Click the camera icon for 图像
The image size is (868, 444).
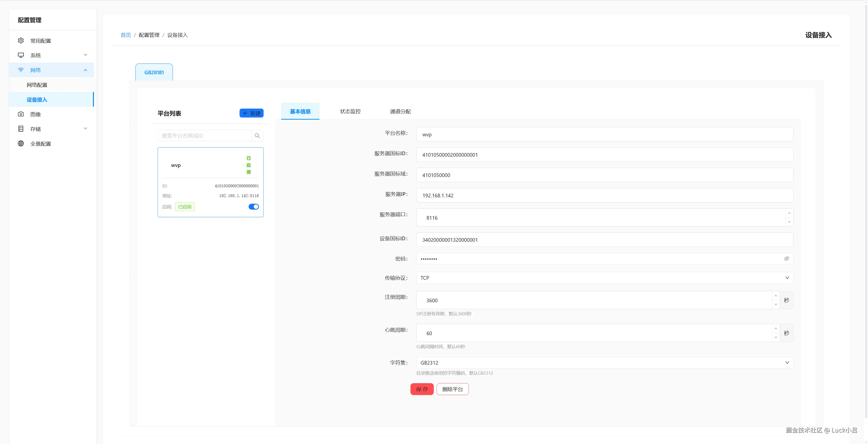click(x=21, y=114)
